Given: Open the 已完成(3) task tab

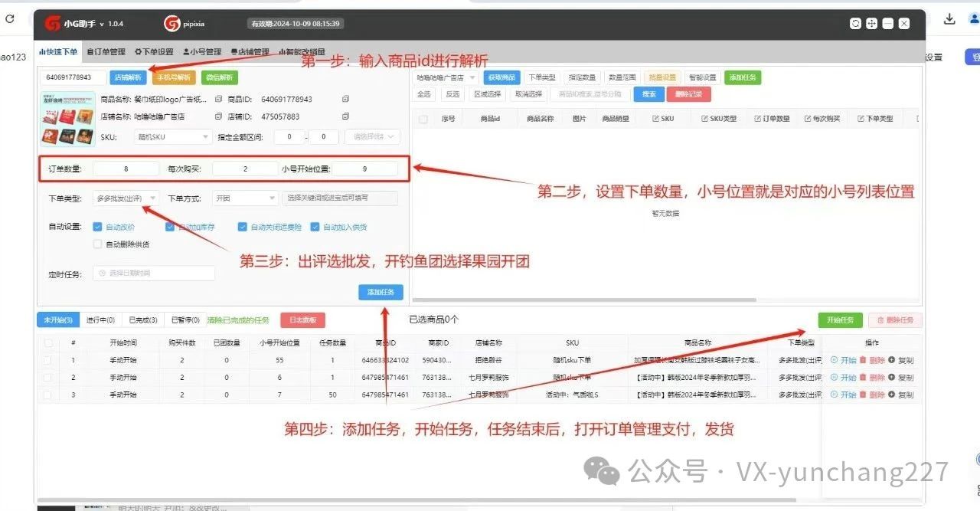Looking at the screenshot, I should (x=142, y=320).
